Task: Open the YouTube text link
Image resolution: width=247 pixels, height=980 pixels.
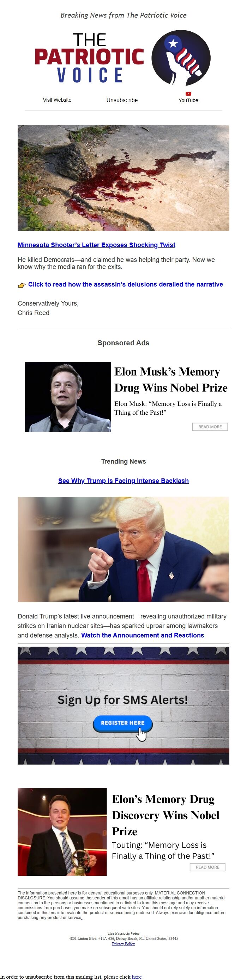Action: pos(188,100)
